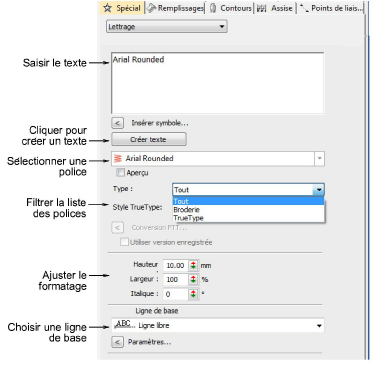The height and width of the screenshot is (373, 376).
Task: Click the Conversion FTT arrow button
Action: [117, 228]
